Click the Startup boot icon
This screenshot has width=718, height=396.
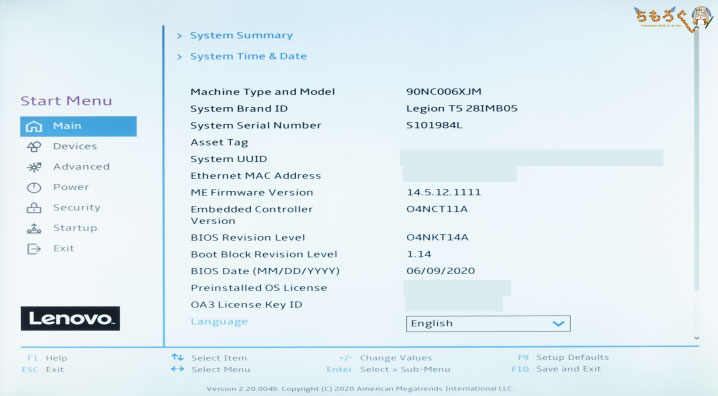click(x=34, y=228)
